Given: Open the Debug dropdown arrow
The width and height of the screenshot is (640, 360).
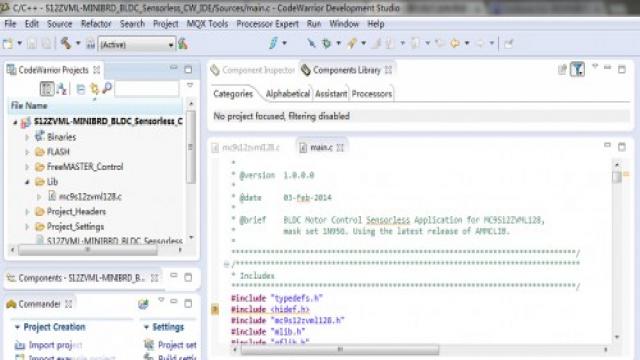Looking at the screenshot, I should (338, 43).
